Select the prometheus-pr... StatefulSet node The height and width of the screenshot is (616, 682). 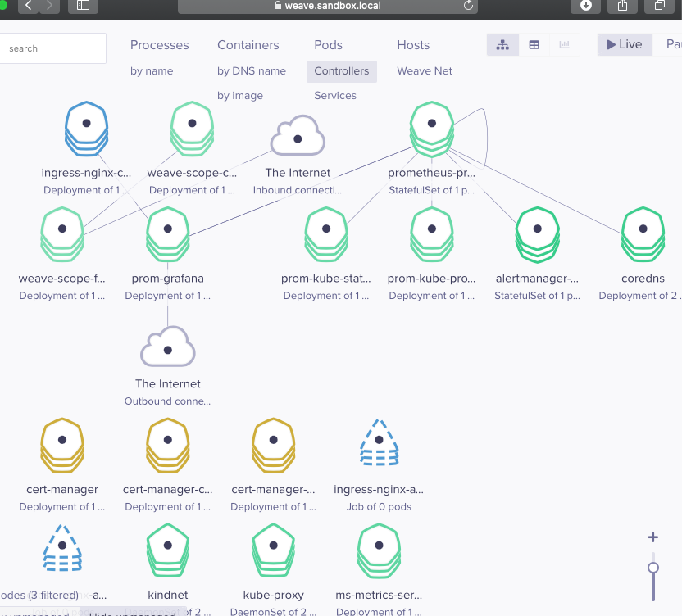(432, 129)
